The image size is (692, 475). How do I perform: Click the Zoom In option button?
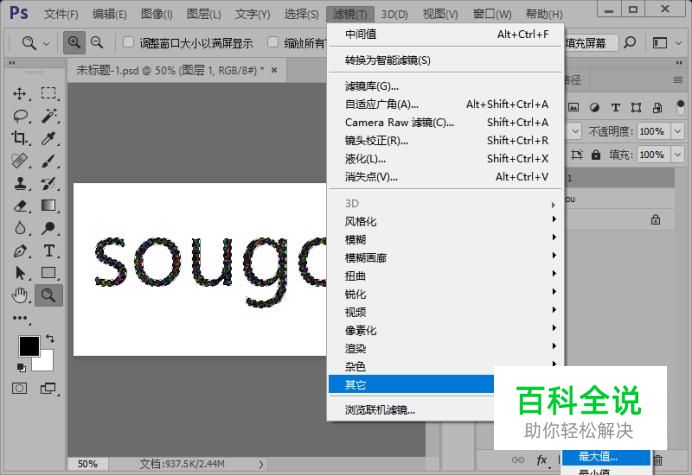74,43
